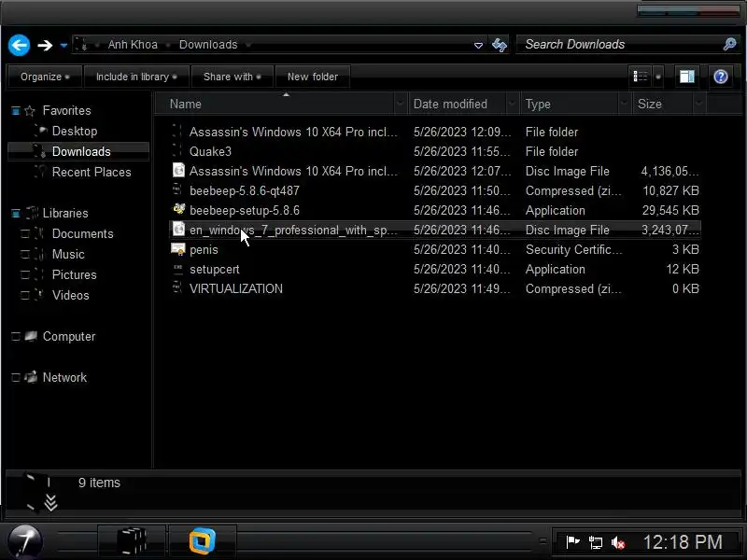This screenshot has width=747, height=560.
Task: Collapse the Libraries group
Action: (x=16, y=214)
